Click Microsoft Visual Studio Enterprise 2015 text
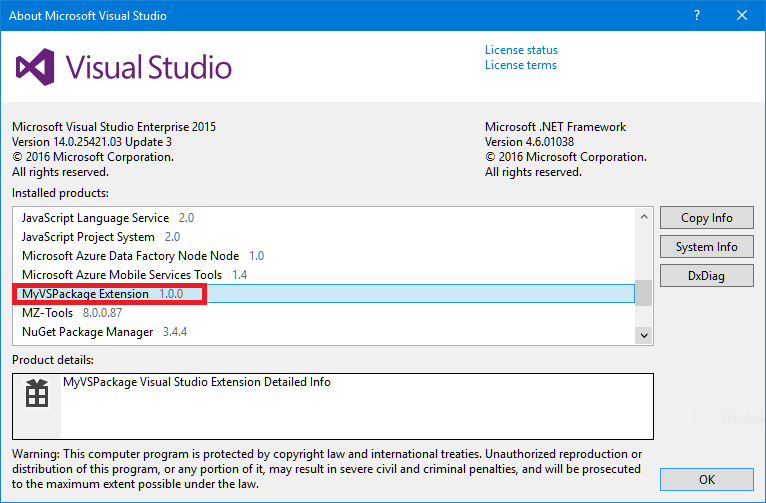This screenshot has height=503, width=766. tap(114, 127)
